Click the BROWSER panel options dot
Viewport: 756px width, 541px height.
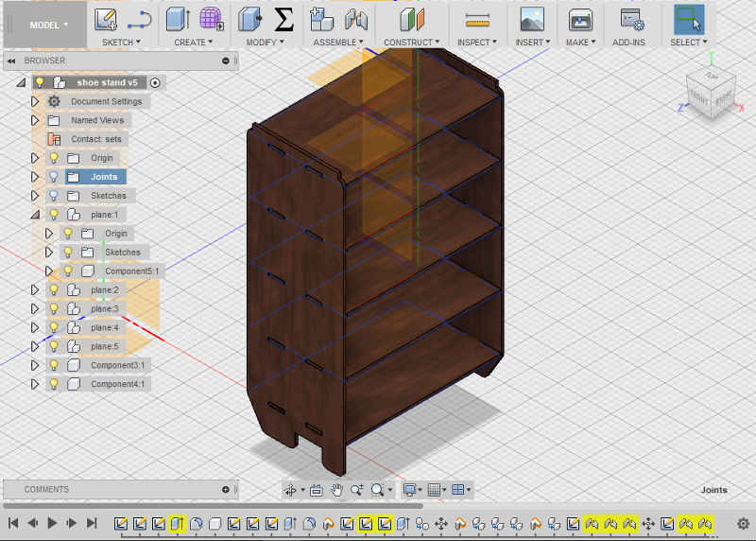click(225, 61)
